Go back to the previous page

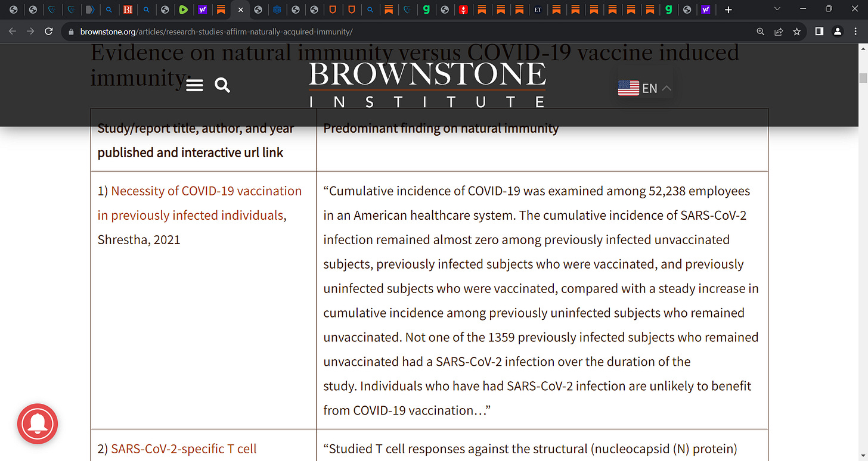pyautogui.click(x=13, y=31)
